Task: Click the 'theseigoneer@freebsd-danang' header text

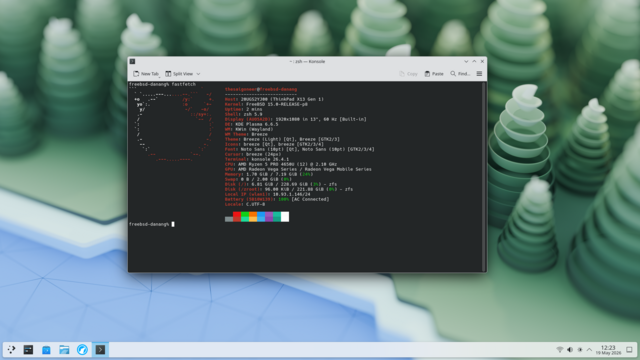Action: (261, 89)
